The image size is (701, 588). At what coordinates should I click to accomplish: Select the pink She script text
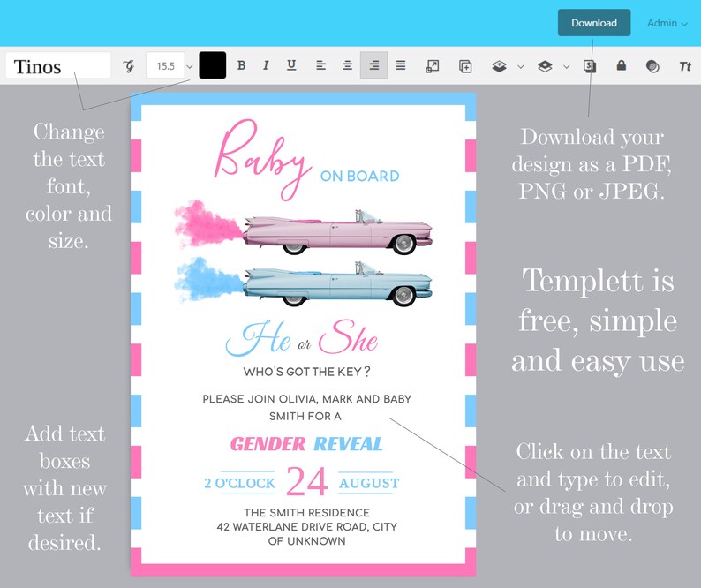pos(348,337)
